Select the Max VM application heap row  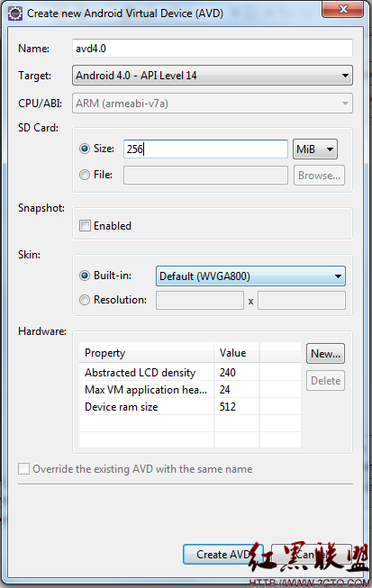pos(190,390)
